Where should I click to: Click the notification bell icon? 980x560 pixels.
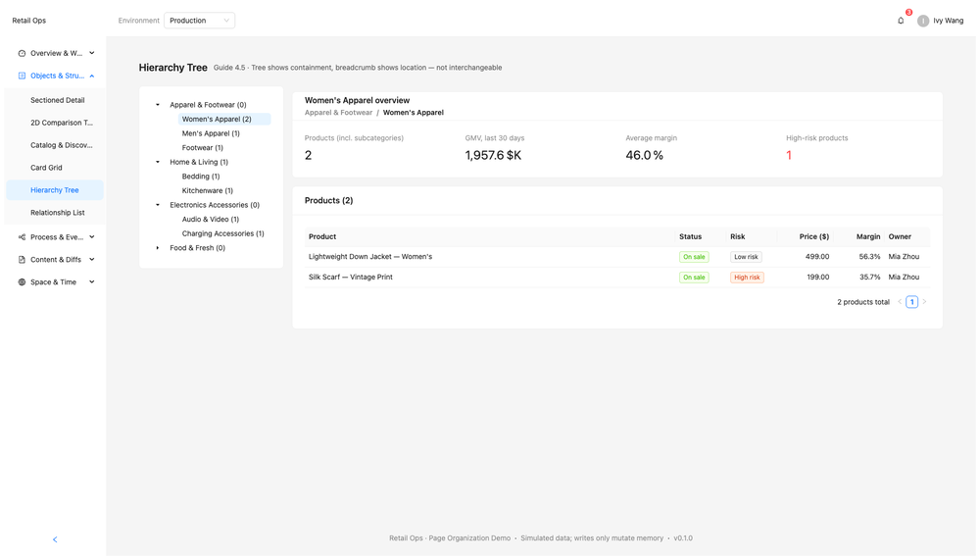tap(900, 21)
